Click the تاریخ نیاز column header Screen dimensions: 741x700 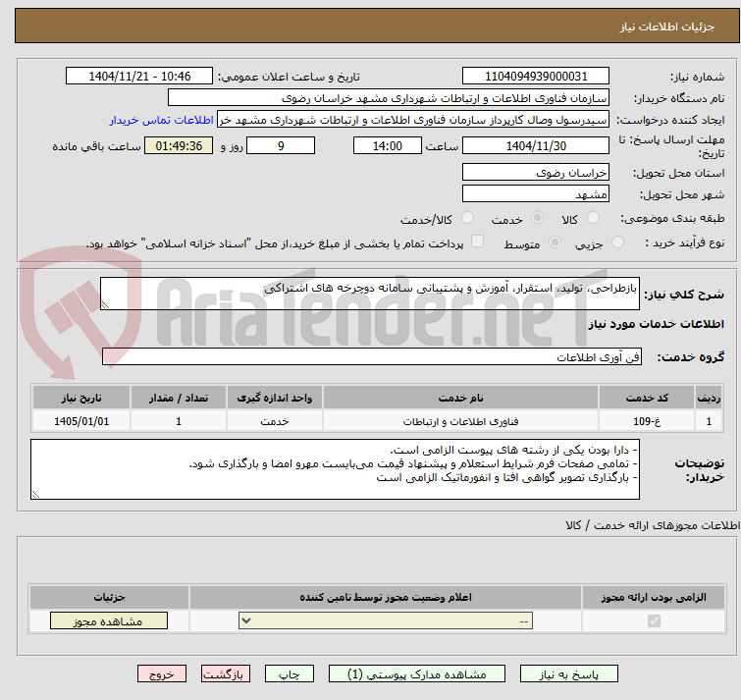tap(81, 398)
